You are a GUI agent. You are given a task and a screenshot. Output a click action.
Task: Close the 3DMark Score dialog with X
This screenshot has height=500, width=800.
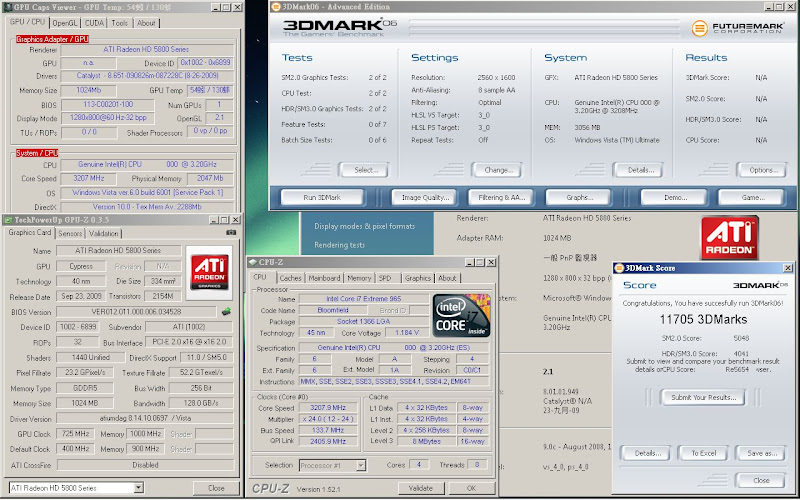click(788, 268)
